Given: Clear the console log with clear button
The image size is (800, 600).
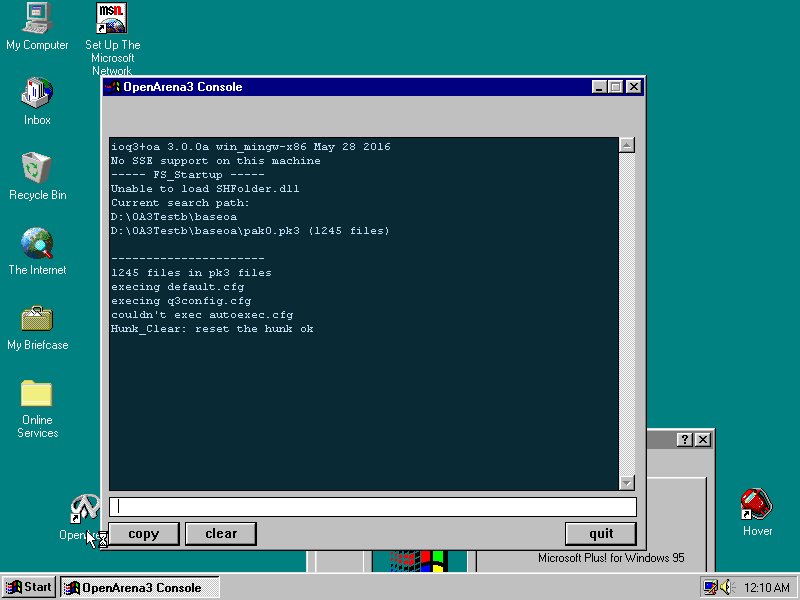Looking at the screenshot, I should click(220, 534).
